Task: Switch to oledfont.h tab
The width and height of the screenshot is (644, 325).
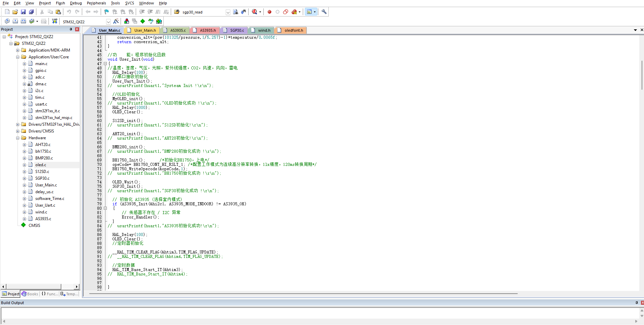Action: 290,30
